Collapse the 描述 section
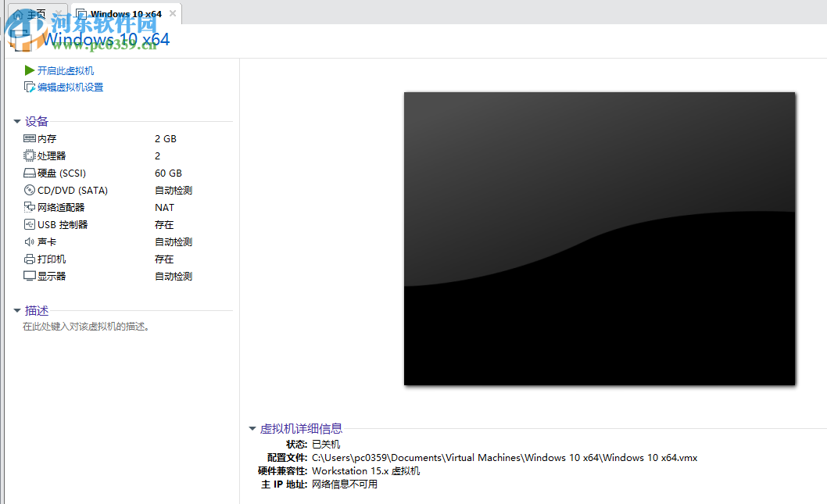The height and width of the screenshot is (504, 827). 16,310
